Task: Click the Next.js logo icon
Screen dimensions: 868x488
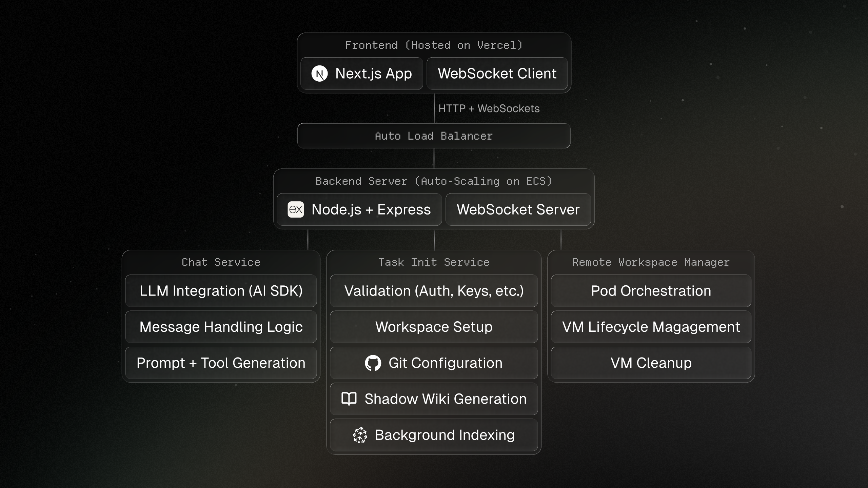Action: (x=319, y=74)
